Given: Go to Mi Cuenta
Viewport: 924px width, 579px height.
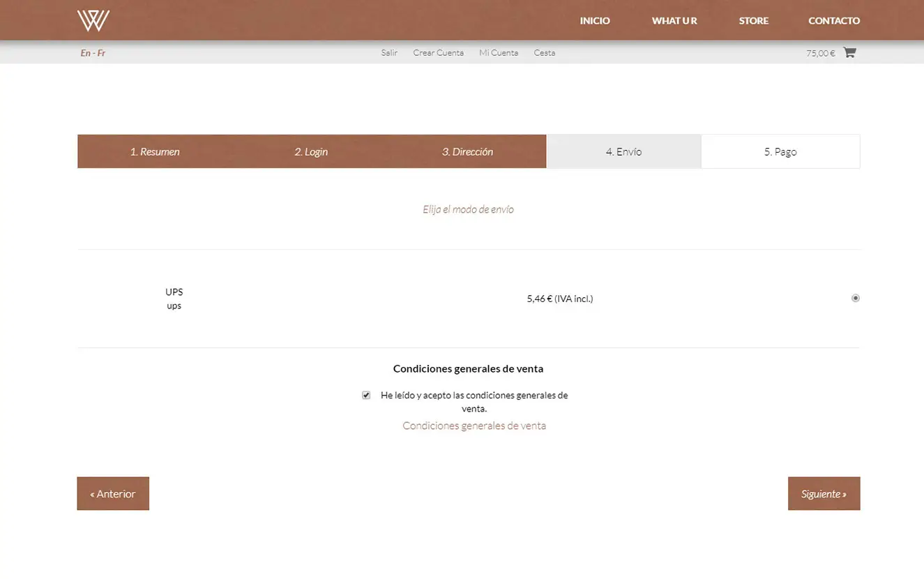Looking at the screenshot, I should coord(498,53).
